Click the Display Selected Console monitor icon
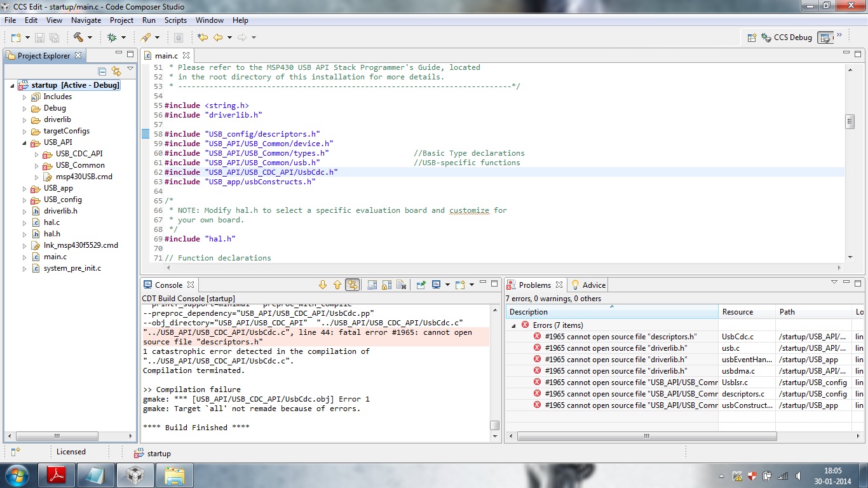Screen dimensions: 868x488 (x=437, y=285)
